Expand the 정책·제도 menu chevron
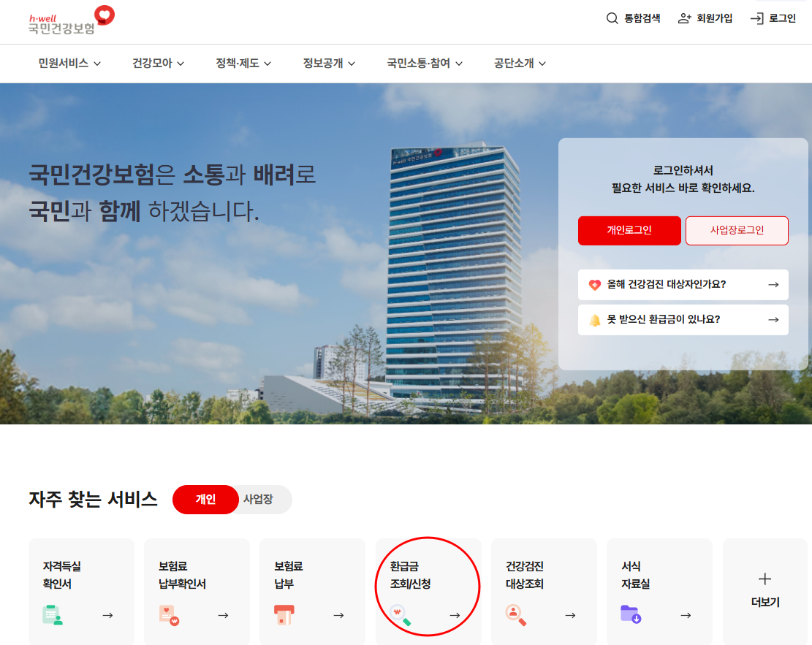 (x=267, y=64)
